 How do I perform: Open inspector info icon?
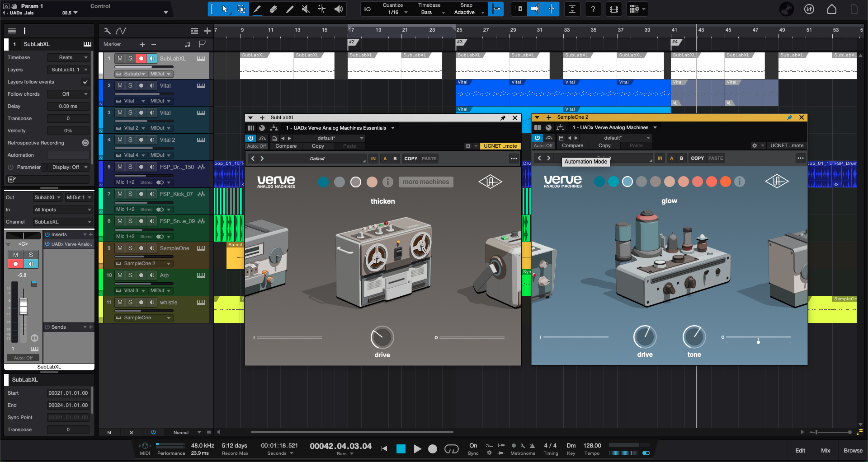[24, 31]
